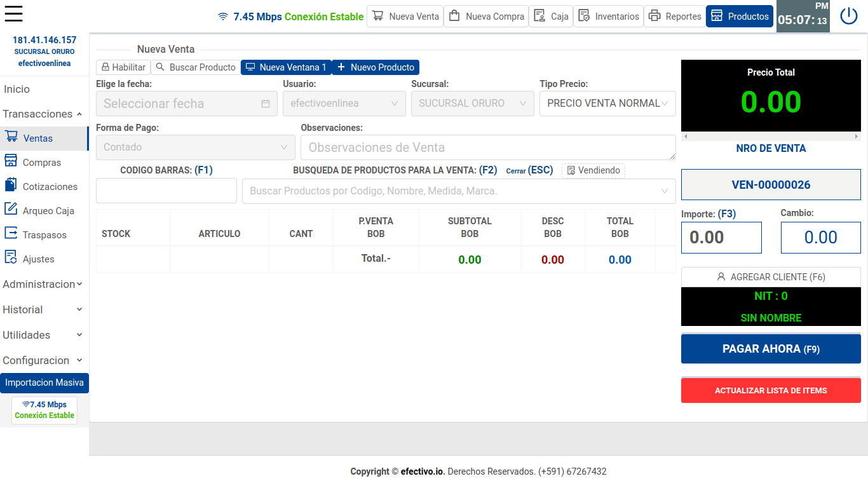Click the Habilitar button
Viewport: 868px width, 488px height.
123,67
